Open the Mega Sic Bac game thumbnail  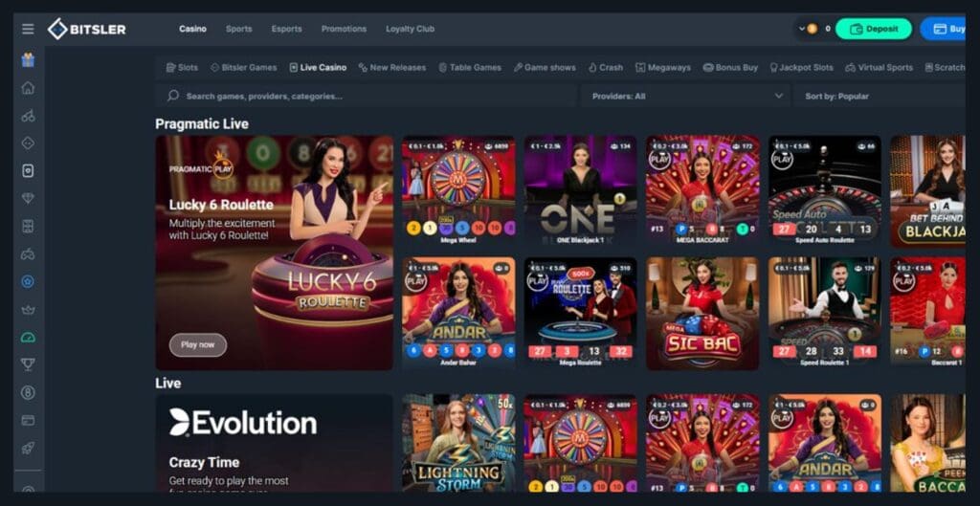[702, 313]
